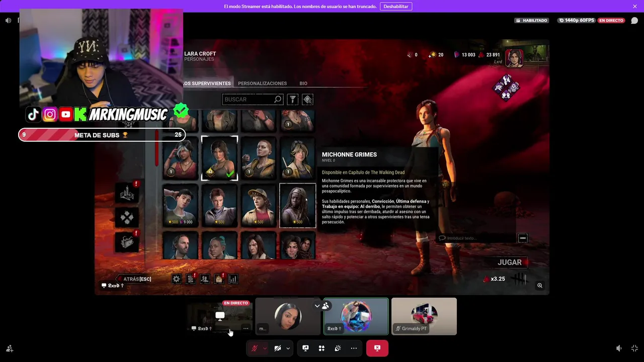Select the Lara Croft level 42 portrait
The image size is (644, 362).
click(219, 158)
